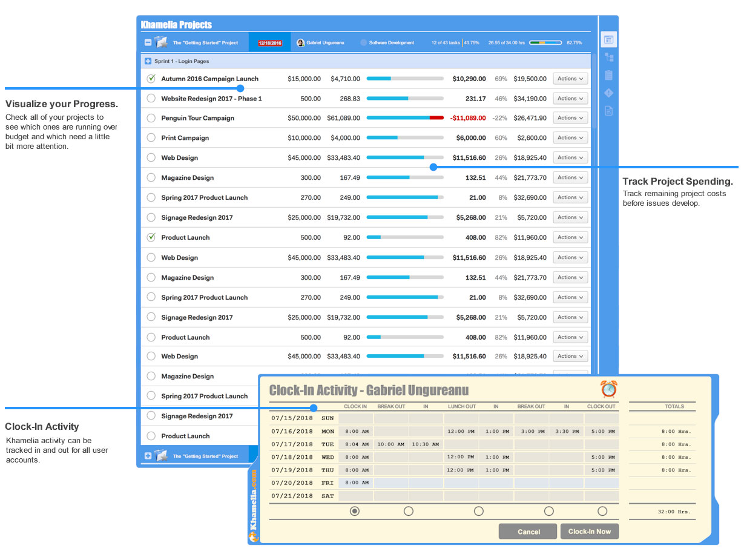
Task: Select The "Getting Started" Project header title
Action: [205, 43]
